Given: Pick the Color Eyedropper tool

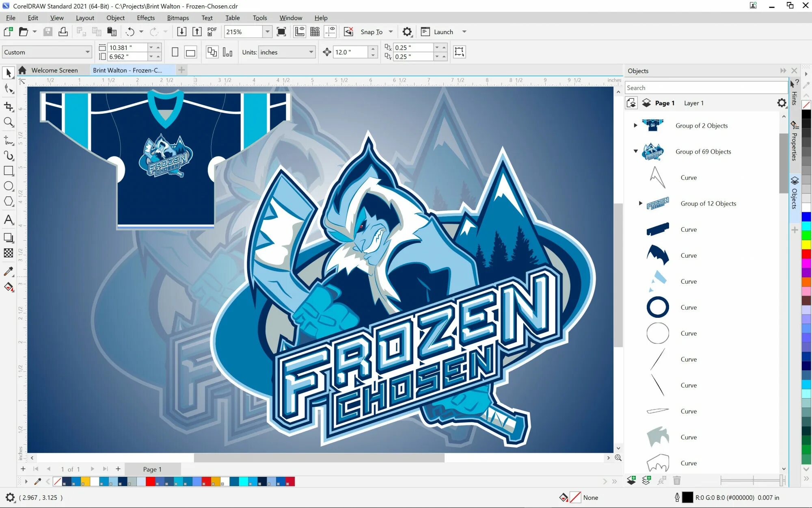Looking at the screenshot, I should click(9, 271).
